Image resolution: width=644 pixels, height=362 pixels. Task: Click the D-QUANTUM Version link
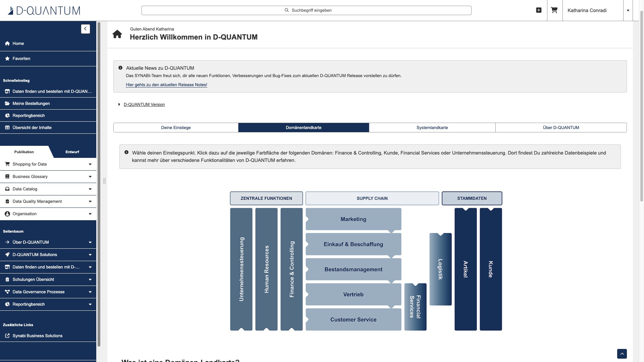144,105
